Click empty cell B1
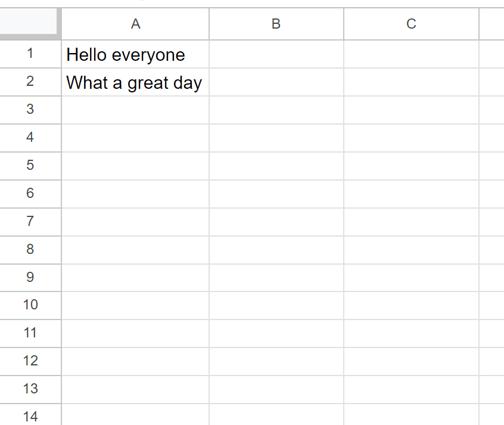 point(276,54)
